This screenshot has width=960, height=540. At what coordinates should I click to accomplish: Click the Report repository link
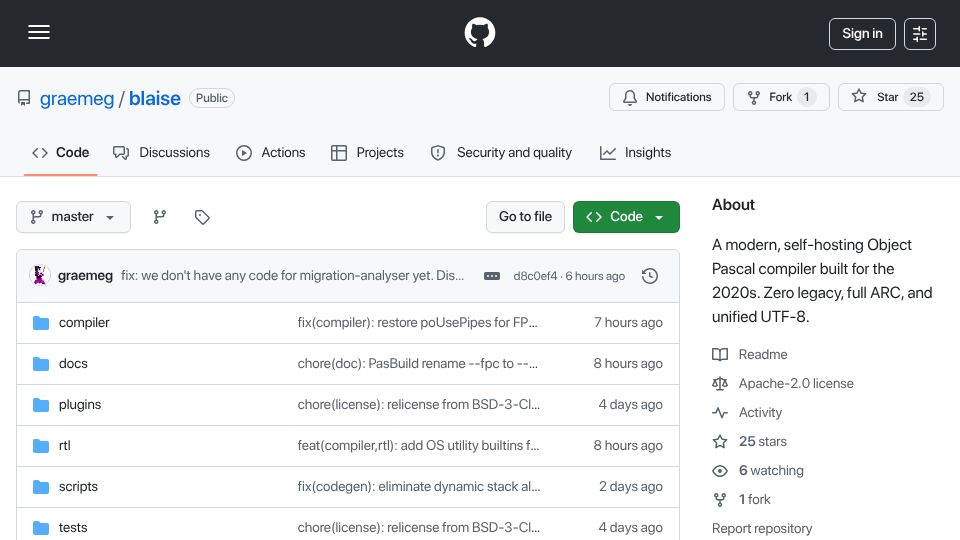762,528
